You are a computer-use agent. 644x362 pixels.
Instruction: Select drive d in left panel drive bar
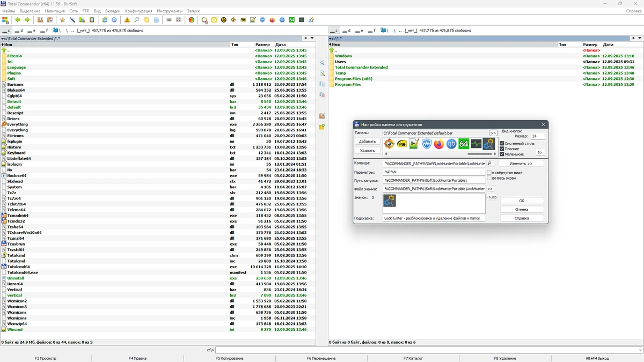(x=18, y=31)
